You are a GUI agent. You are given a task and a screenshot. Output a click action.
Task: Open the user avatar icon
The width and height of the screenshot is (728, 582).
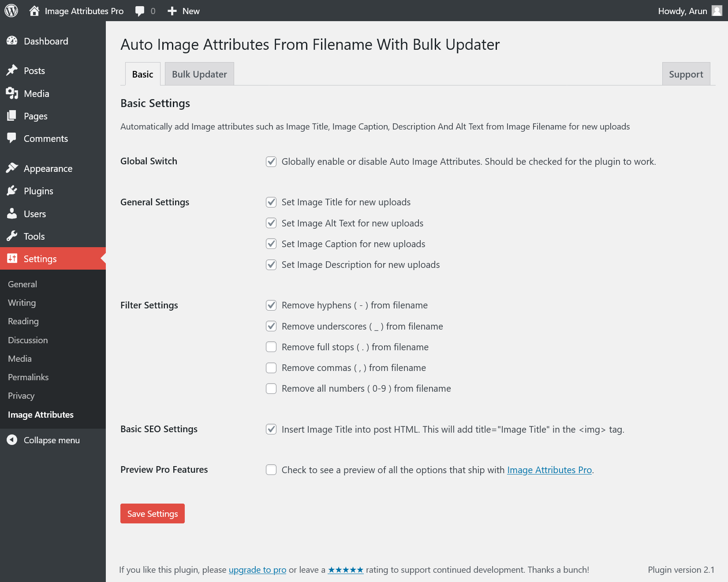coord(717,11)
